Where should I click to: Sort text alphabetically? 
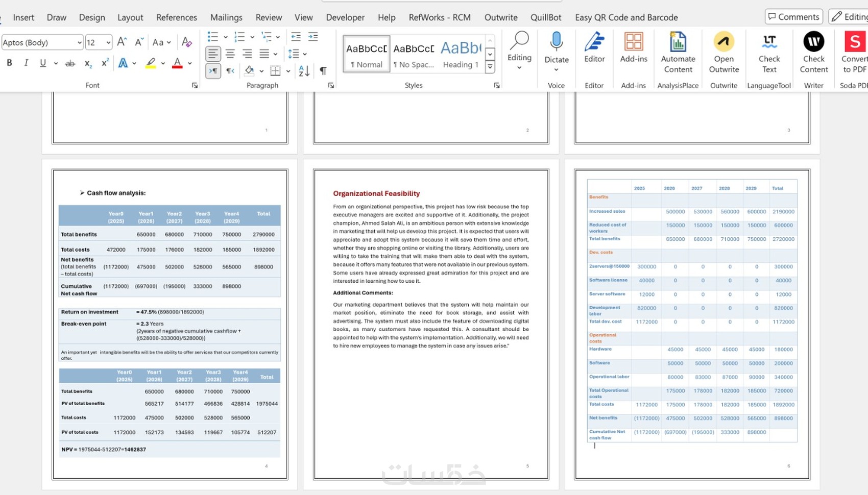pos(304,71)
